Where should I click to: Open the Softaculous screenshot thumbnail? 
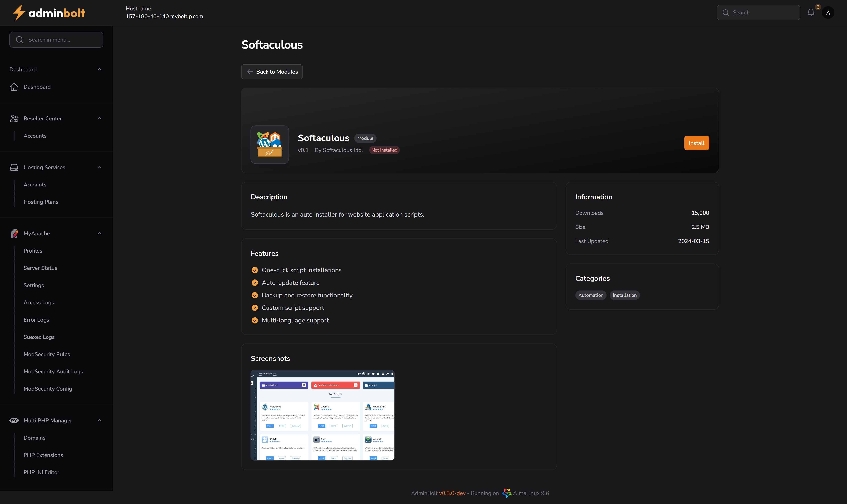(322, 415)
